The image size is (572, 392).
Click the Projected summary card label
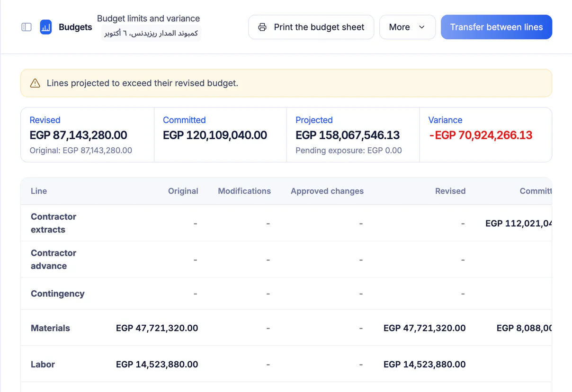314,120
